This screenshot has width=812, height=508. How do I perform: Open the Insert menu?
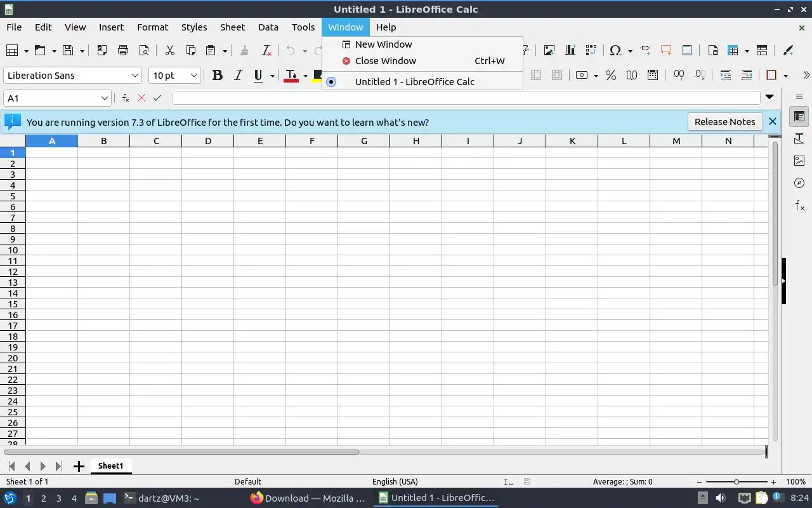(111, 27)
